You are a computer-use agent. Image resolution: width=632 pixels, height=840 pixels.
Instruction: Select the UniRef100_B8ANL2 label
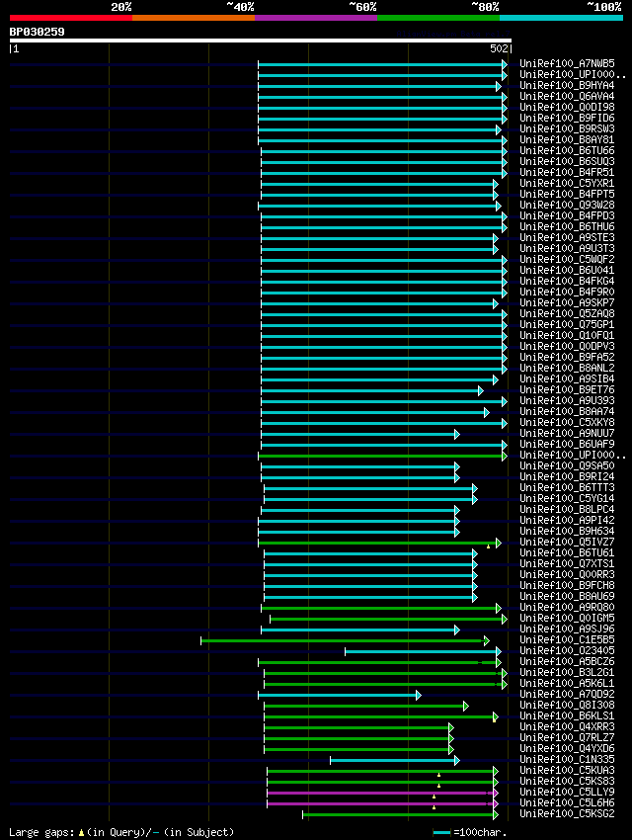point(567,368)
